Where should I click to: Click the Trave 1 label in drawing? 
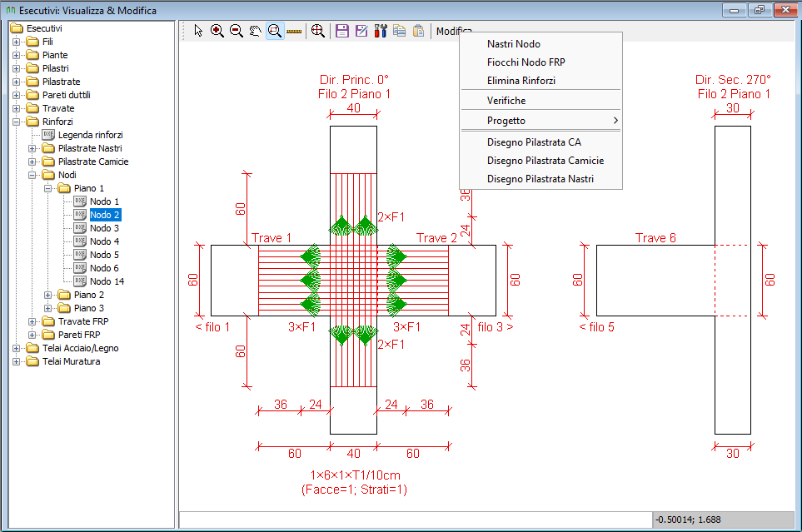(x=271, y=238)
